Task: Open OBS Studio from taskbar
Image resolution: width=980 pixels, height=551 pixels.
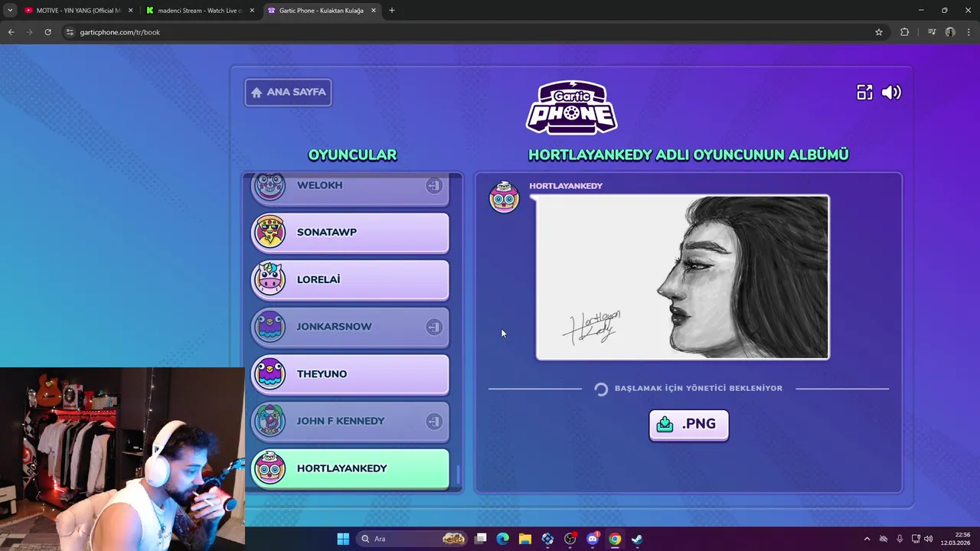Action: pyautogui.click(x=570, y=539)
